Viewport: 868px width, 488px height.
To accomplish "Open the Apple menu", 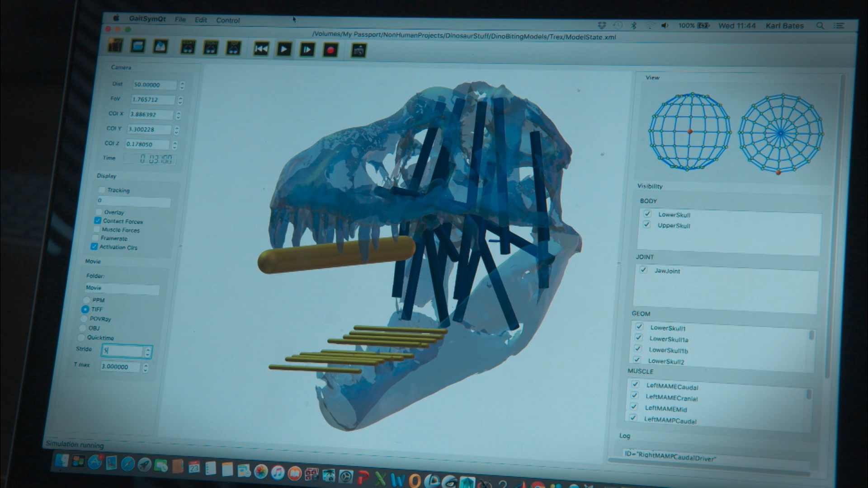I will [x=116, y=18].
